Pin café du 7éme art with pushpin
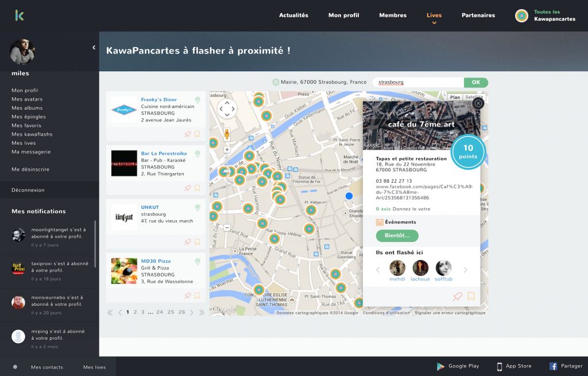This screenshot has height=376, width=588. (x=458, y=297)
